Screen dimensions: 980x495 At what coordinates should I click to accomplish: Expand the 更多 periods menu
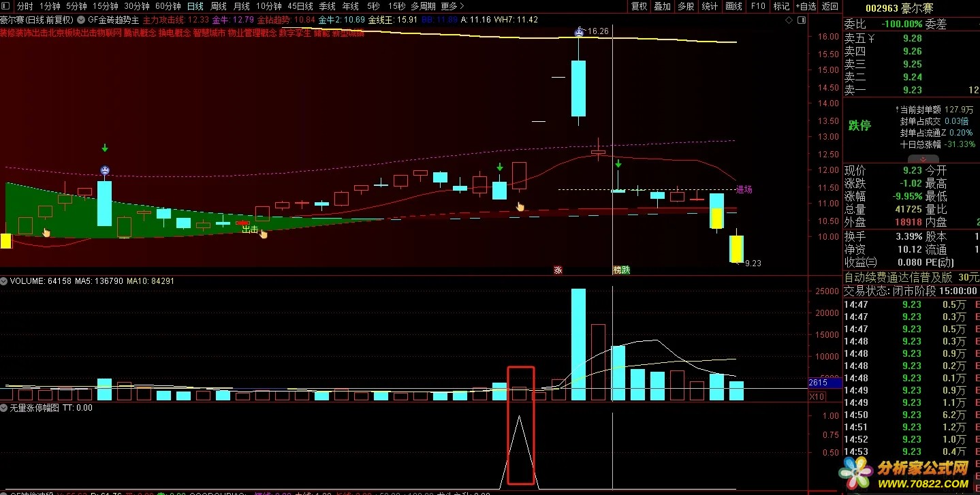click(x=453, y=6)
